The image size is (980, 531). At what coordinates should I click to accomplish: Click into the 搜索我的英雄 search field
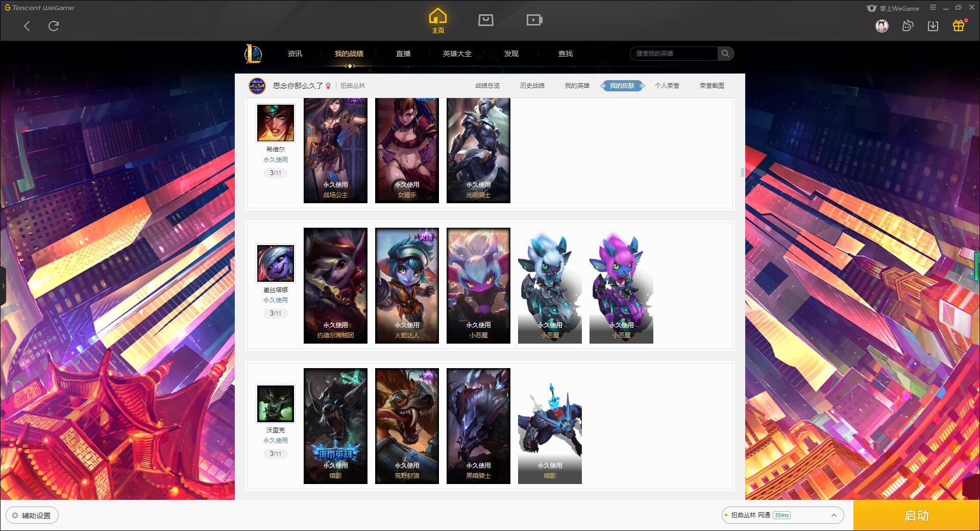pyautogui.click(x=674, y=54)
